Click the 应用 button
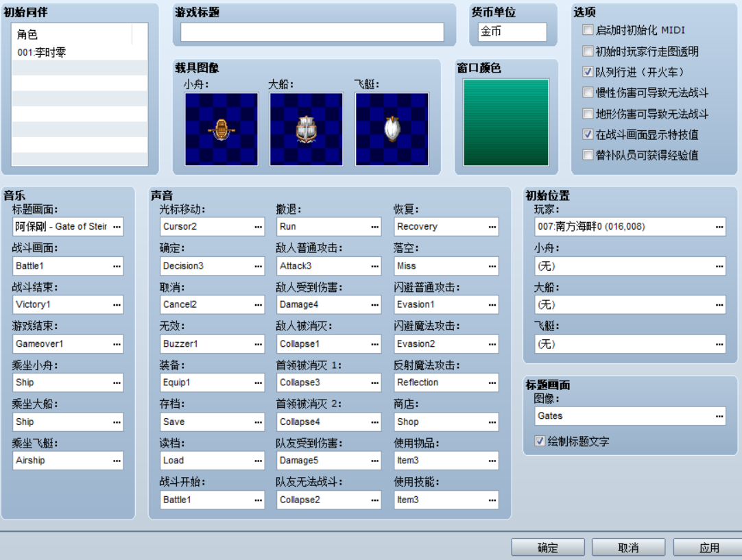The height and width of the screenshot is (560, 742). (708, 548)
